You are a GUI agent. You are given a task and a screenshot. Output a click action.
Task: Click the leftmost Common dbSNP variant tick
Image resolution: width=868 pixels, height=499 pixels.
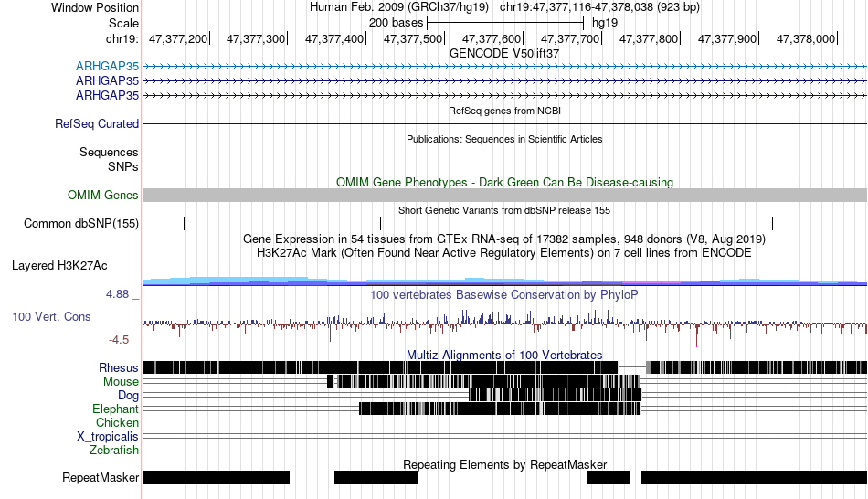click(x=185, y=223)
